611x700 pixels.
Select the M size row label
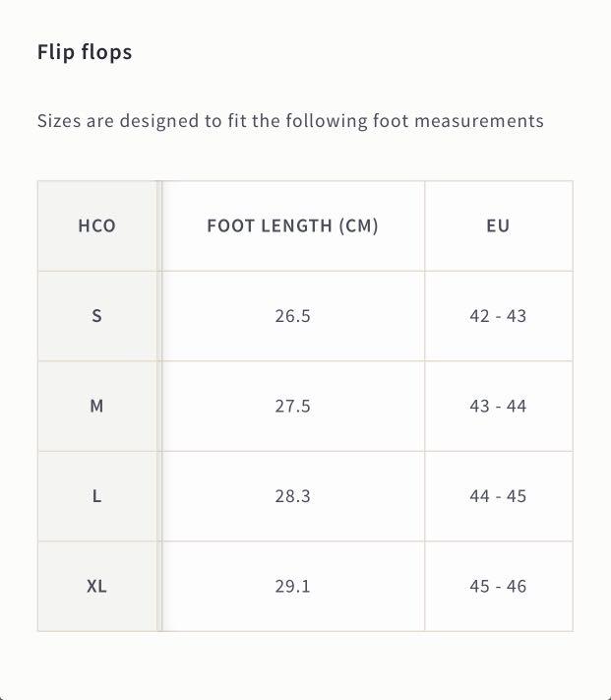pos(97,407)
